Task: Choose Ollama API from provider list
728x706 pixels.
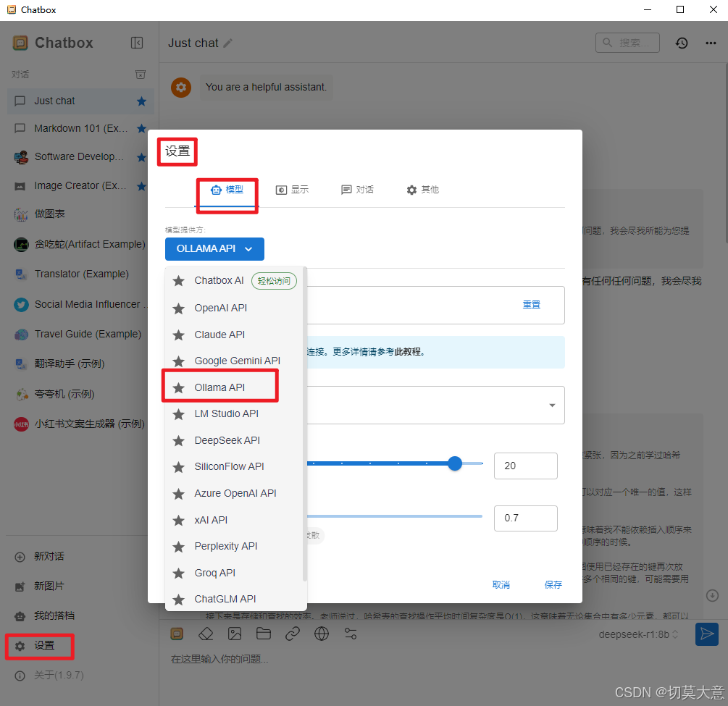Action: (234, 387)
